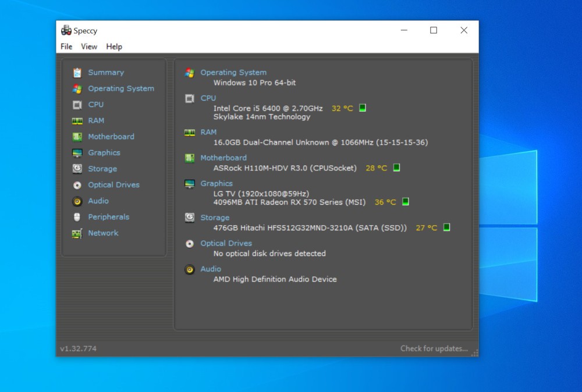
Task: Click the 28 °C motherboard temperature value
Action: (x=377, y=168)
